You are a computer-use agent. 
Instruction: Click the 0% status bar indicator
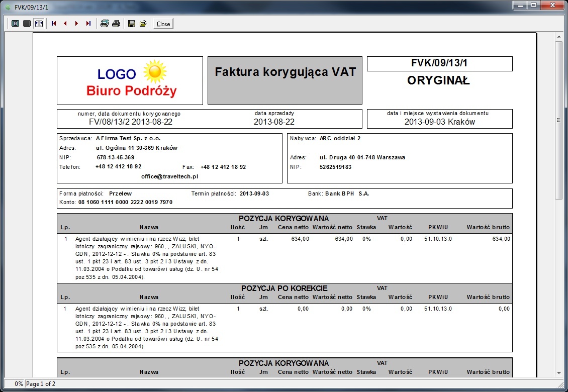tap(19, 383)
